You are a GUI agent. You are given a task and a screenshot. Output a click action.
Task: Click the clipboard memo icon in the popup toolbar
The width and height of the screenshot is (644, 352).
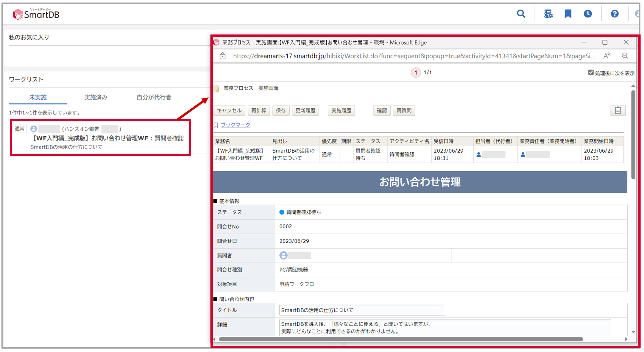pos(618,110)
